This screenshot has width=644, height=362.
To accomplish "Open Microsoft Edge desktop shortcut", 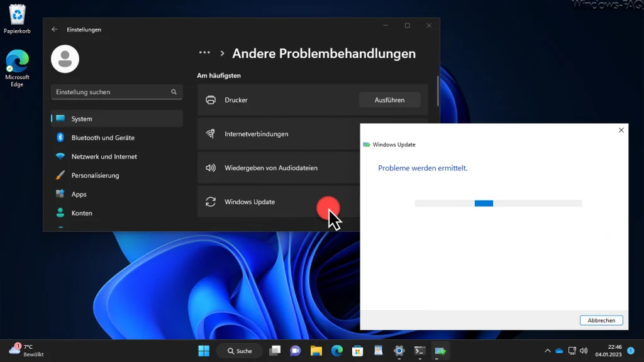I will coord(17,68).
